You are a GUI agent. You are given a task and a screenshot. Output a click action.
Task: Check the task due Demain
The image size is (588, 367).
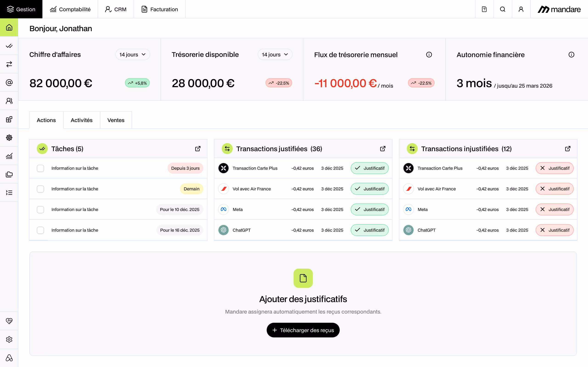pos(40,189)
